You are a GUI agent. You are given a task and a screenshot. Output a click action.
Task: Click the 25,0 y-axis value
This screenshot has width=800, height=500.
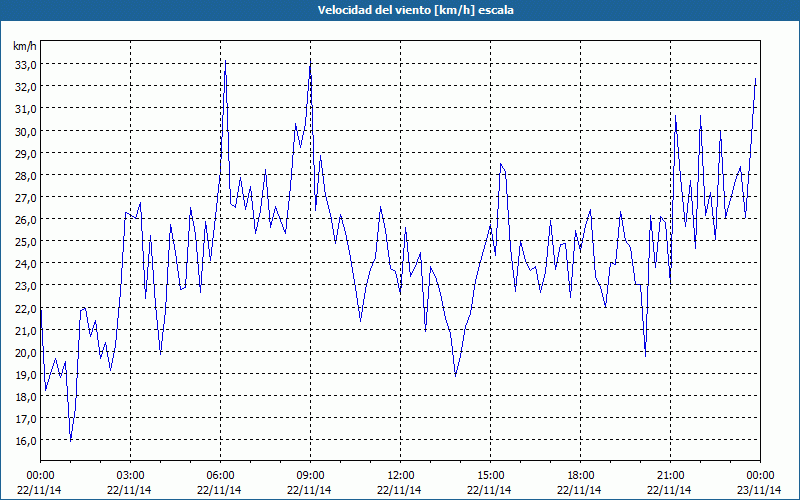[26, 241]
